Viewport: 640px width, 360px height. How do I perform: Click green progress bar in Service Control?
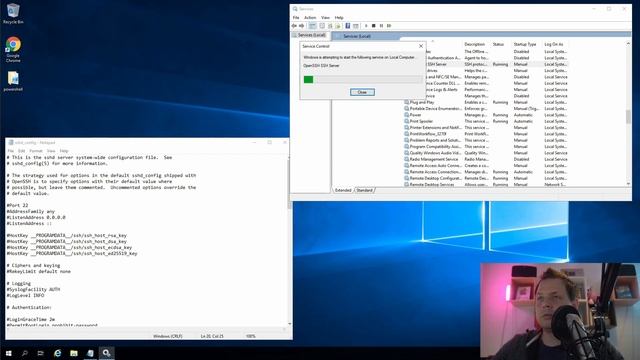click(309, 80)
